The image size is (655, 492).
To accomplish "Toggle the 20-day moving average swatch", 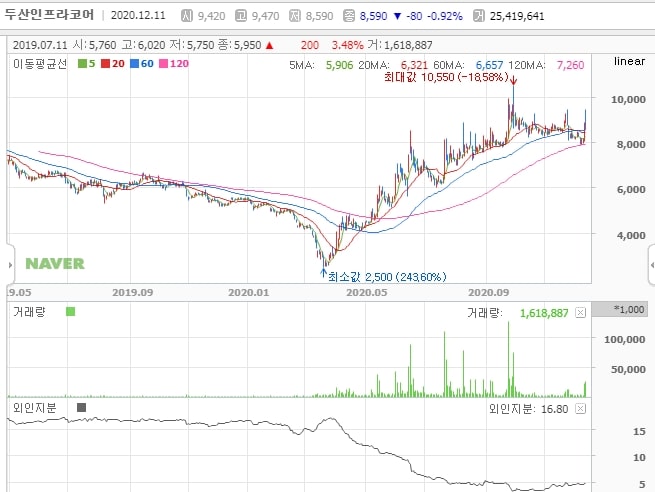I will tap(105, 63).
